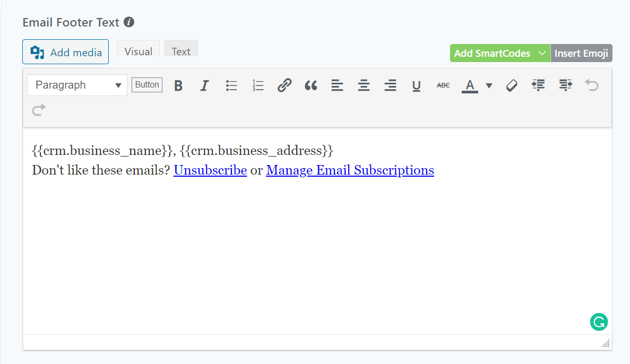
Task: Click the Email Footer Text info icon
Action: (129, 22)
